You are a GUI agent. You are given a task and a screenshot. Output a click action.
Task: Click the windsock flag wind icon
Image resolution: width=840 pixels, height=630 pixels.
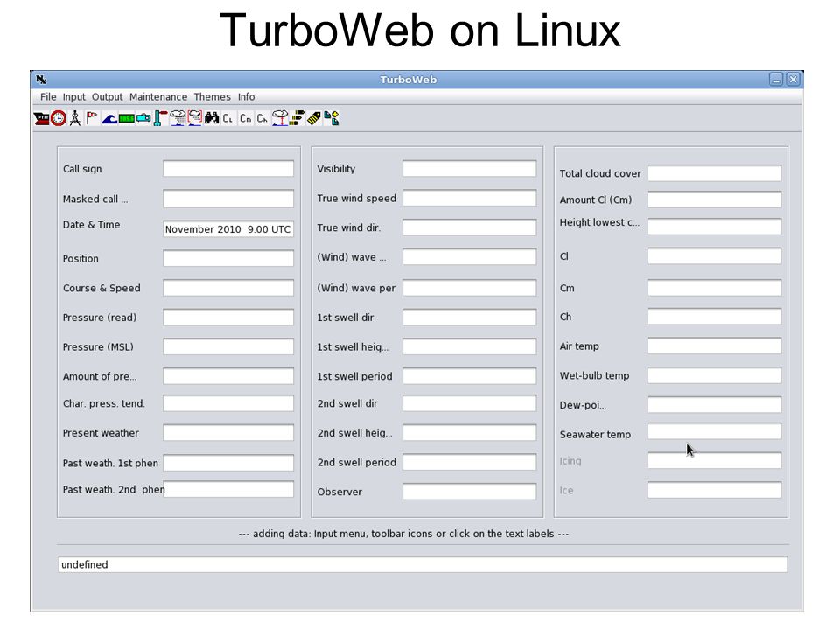click(x=92, y=118)
